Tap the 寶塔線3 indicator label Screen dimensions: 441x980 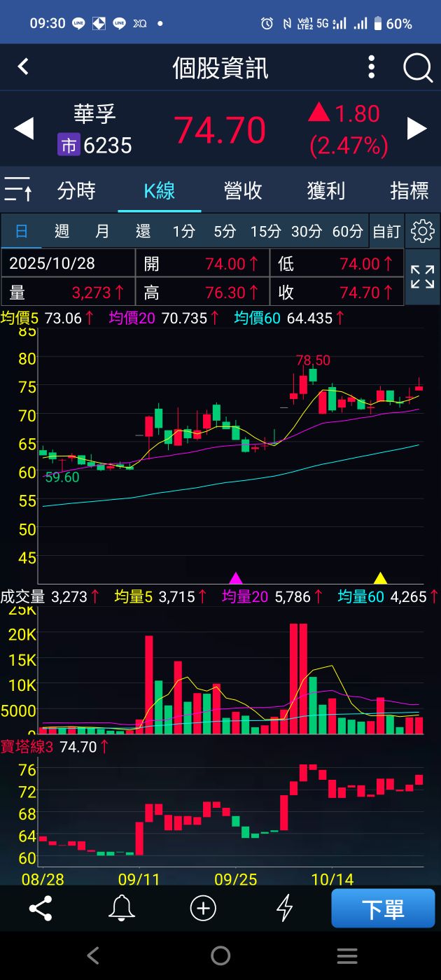(x=27, y=747)
